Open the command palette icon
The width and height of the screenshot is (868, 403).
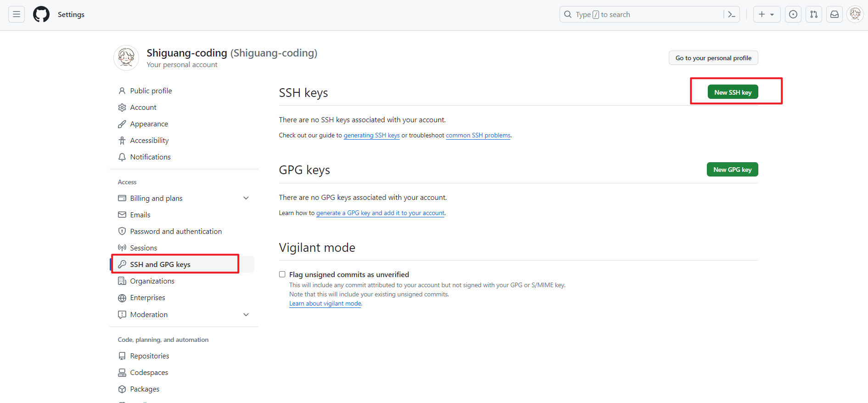[x=732, y=15]
